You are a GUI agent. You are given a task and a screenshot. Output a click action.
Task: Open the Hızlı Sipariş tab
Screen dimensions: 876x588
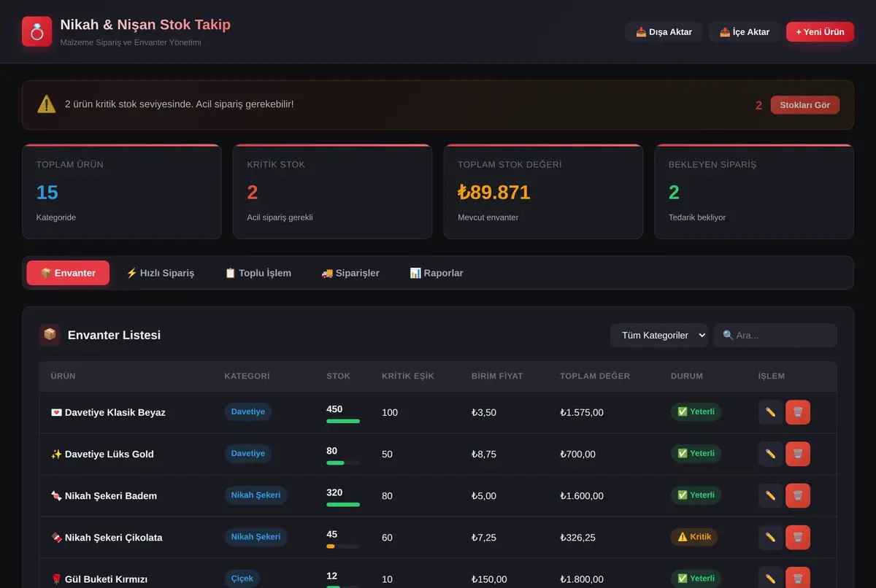(x=161, y=273)
